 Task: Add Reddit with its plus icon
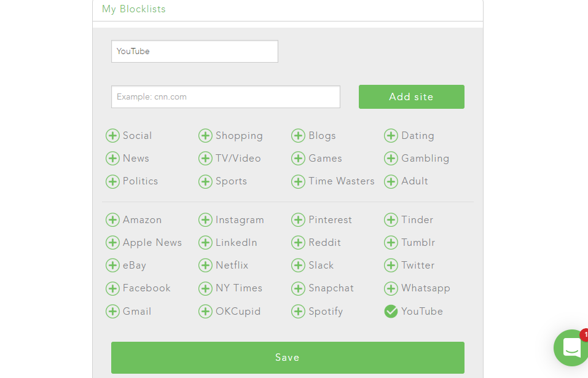point(298,243)
